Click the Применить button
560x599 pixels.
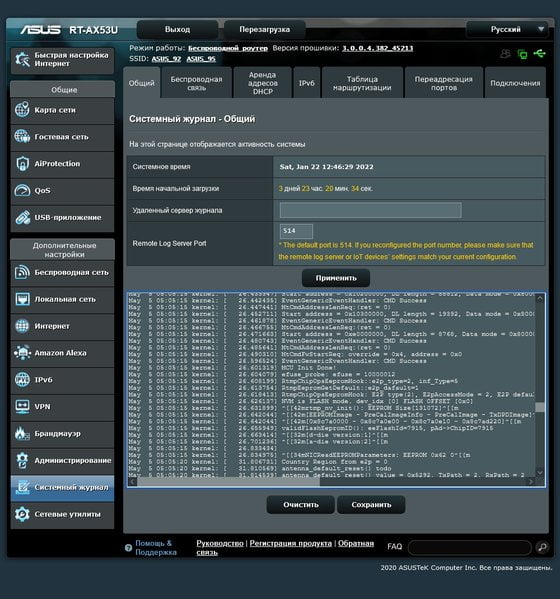(336, 278)
